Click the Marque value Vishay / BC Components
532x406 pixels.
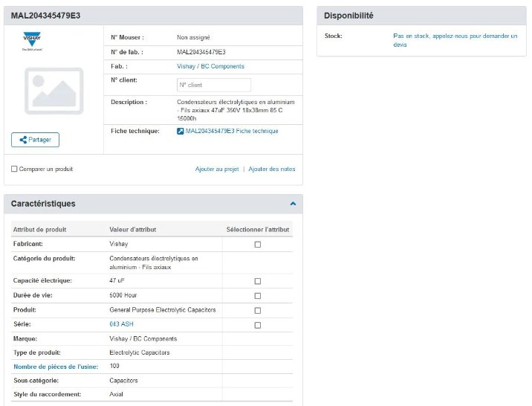coord(143,339)
